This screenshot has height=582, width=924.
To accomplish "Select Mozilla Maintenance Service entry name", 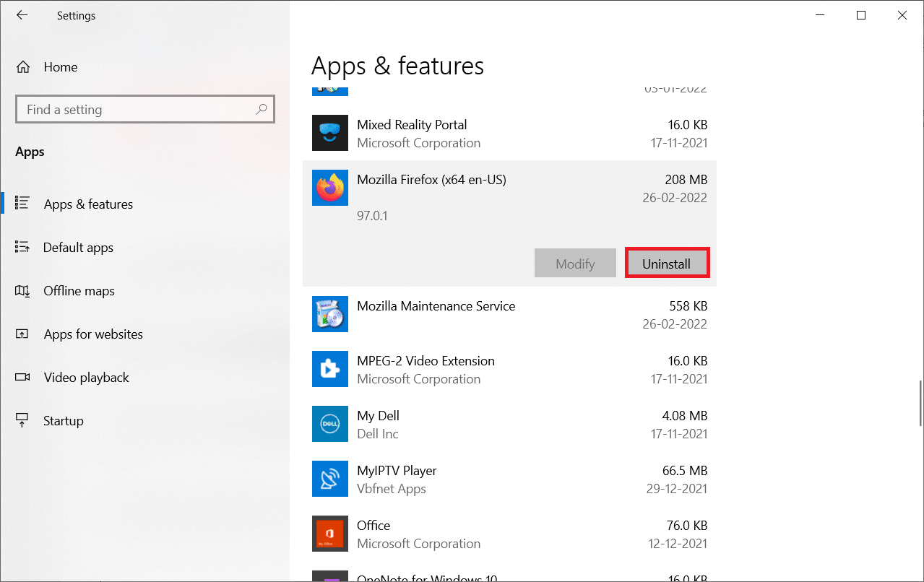I will 436,306.
